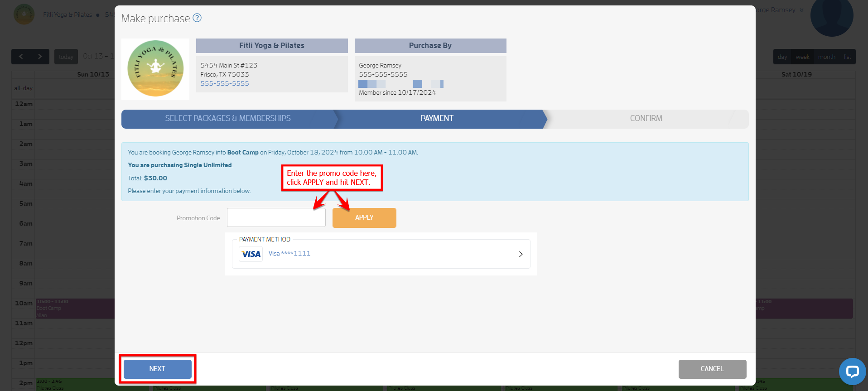Screen dimensions: 868x391
Task: Select the Visa ****1111 payment link
Action: point(289,253)
